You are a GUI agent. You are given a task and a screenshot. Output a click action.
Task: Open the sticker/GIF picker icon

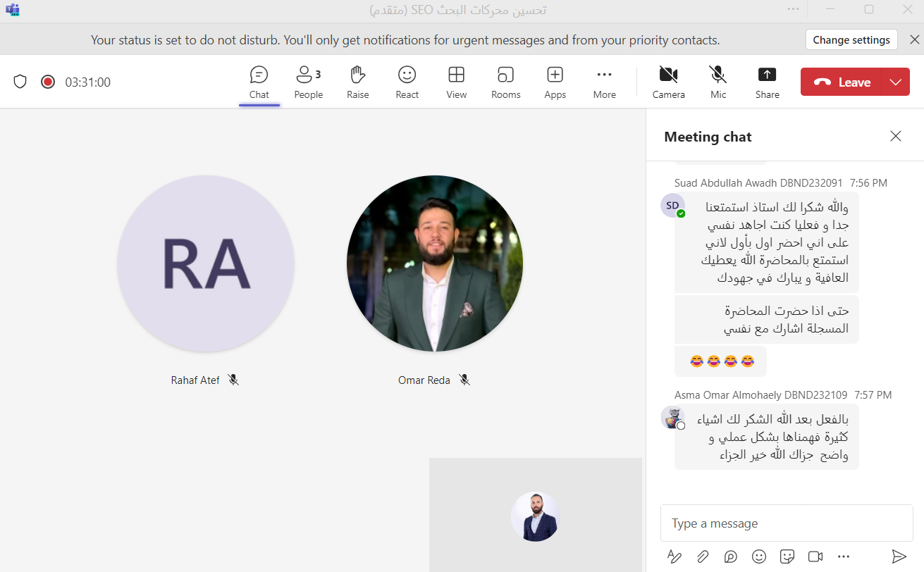787,557
